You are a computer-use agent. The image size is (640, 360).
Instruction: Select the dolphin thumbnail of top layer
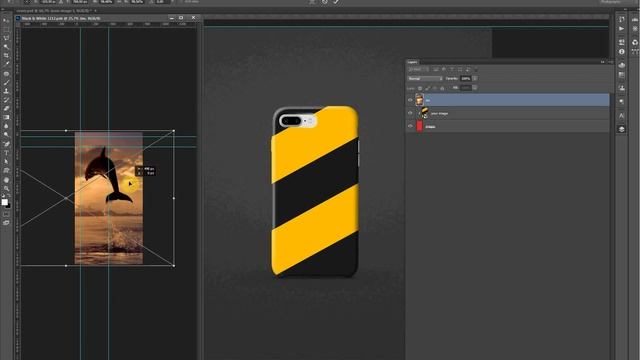(419, 100)
